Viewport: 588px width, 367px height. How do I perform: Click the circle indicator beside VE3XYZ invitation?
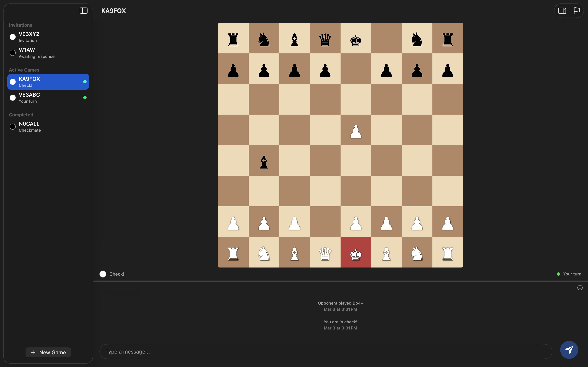(12, 37)
